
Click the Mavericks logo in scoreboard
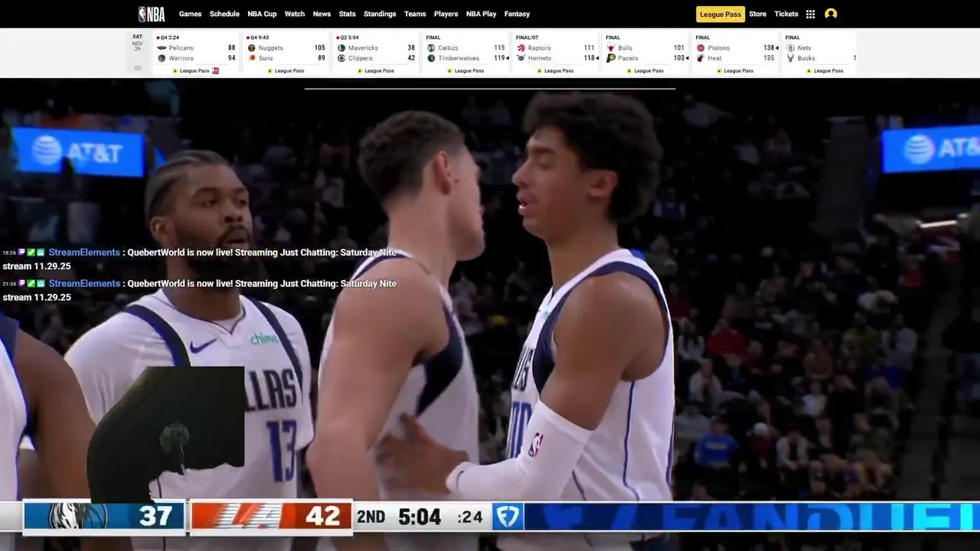tap(341, 47)
